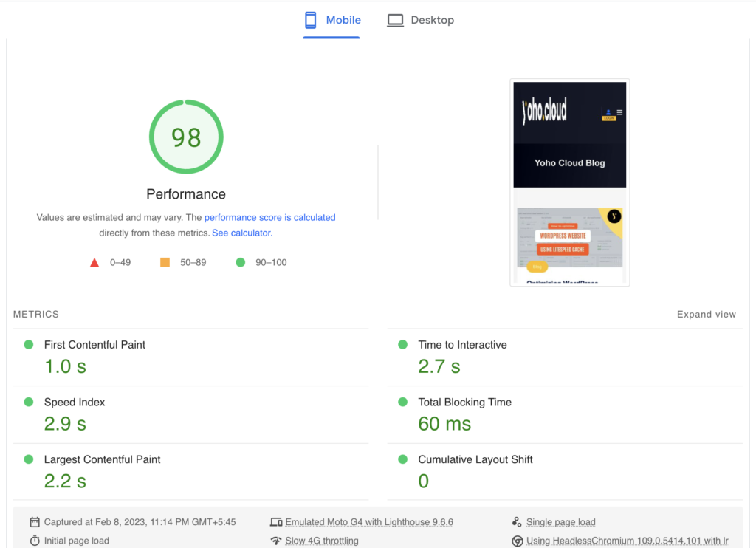Click the signal icon beside Slow 4G throttling
This screenshot has width=756, height=548.
pos(275,540)
